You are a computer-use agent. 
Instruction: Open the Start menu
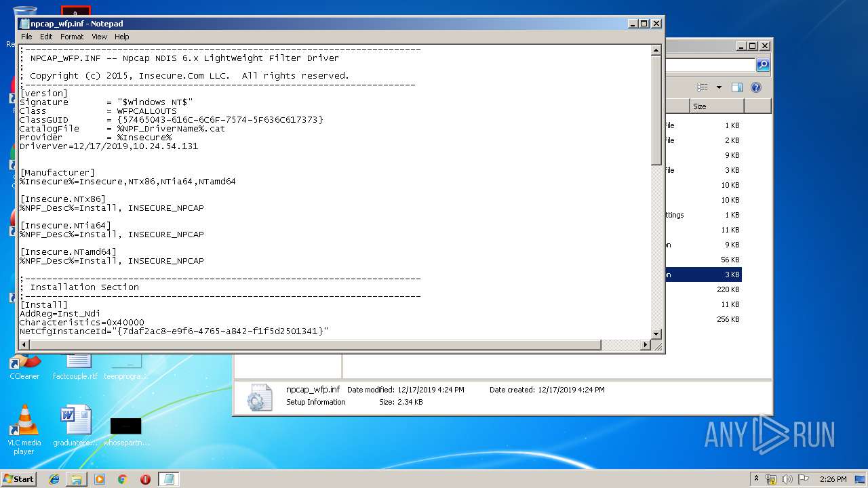(x=19, y=479)
